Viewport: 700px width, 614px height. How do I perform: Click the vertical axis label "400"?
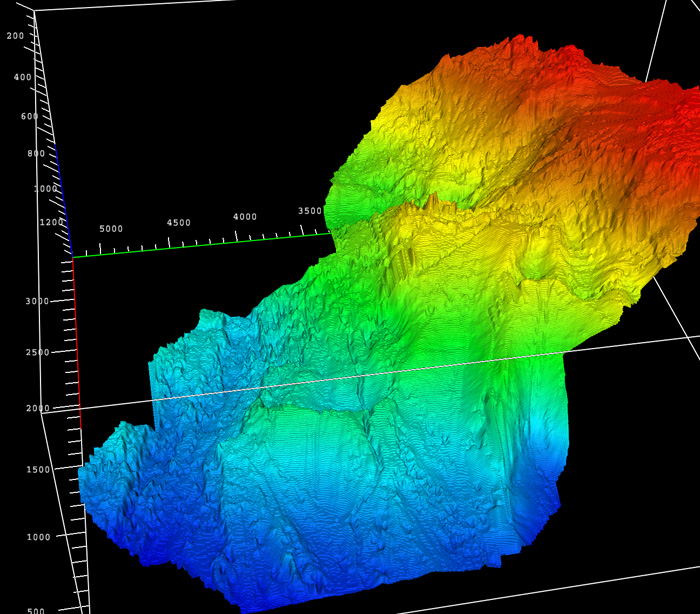pyautogui.click(x=22, y=77)
